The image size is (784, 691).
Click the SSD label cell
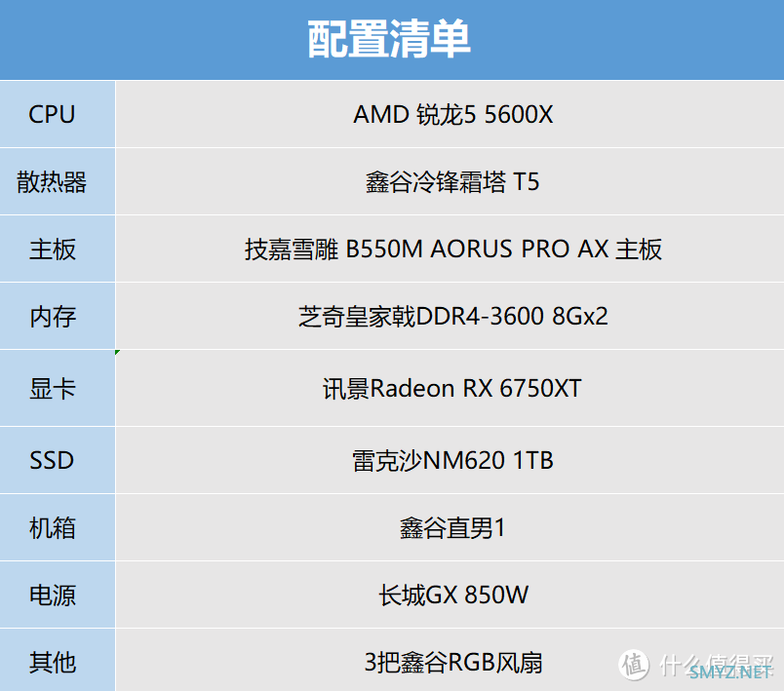pos(58,460)
